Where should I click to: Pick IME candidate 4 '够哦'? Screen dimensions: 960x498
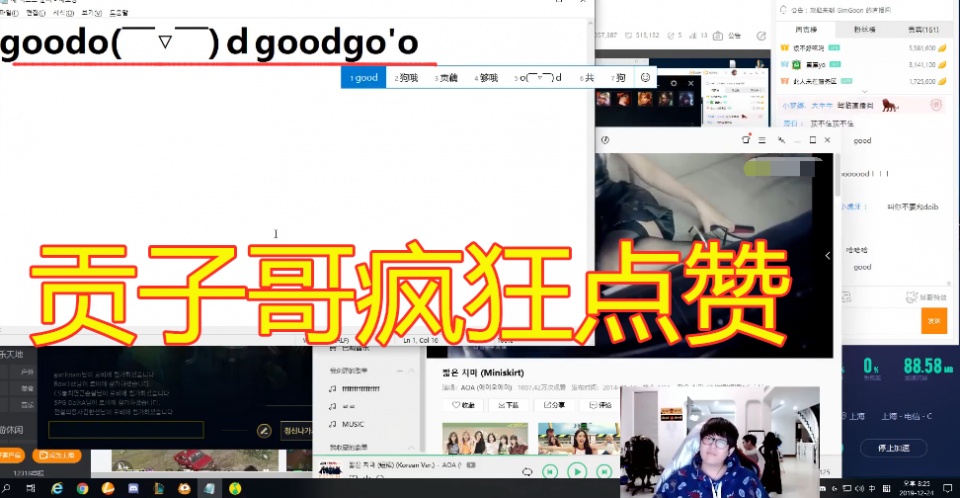(486, 78)
